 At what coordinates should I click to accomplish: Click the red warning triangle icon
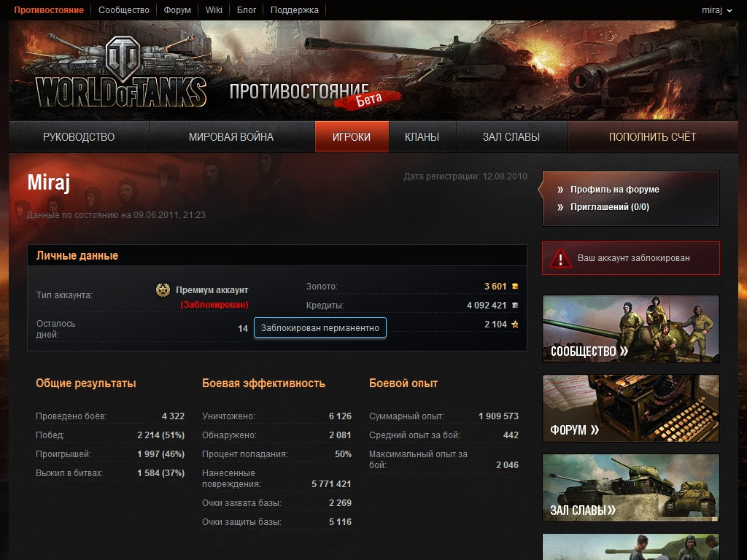coord(560,258)
